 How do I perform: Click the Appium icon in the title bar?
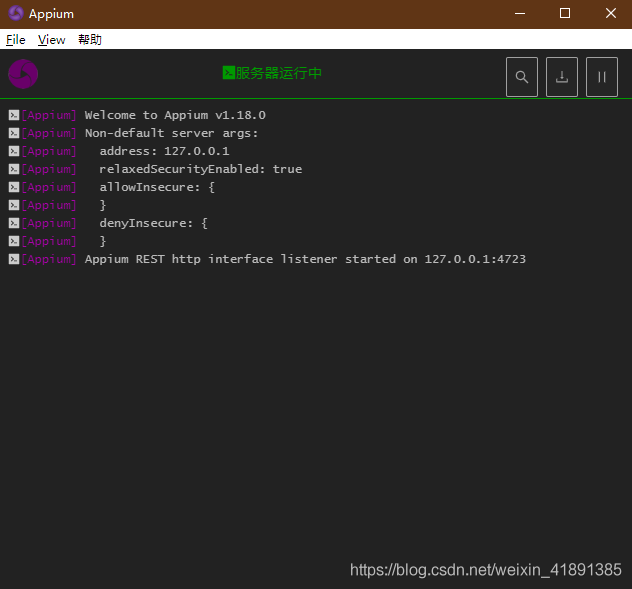[x=16, y=13]
